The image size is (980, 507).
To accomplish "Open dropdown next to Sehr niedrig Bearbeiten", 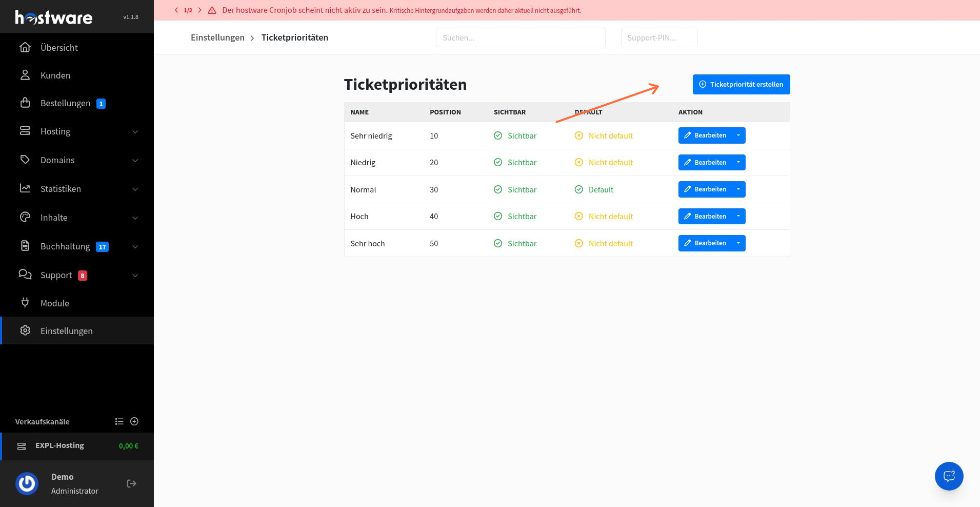I will [738, 135].
